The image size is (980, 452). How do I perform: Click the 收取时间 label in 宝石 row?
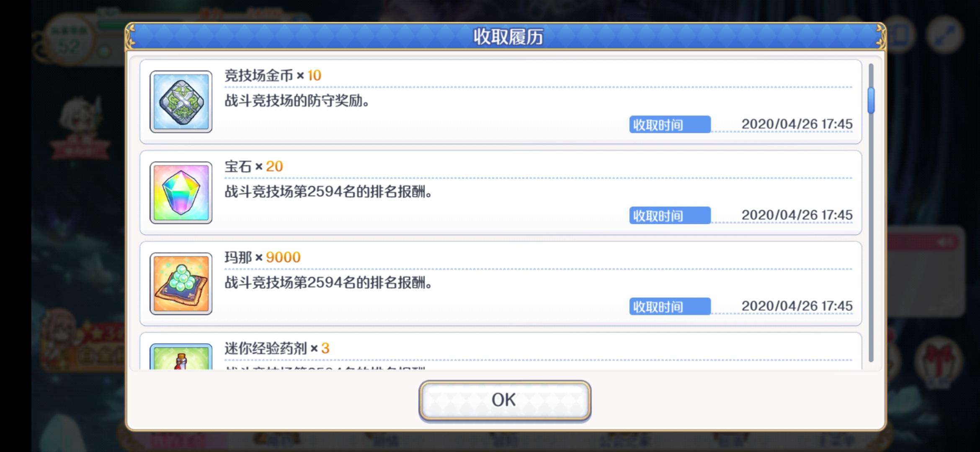pyautogui.click(x=670, y=216)
